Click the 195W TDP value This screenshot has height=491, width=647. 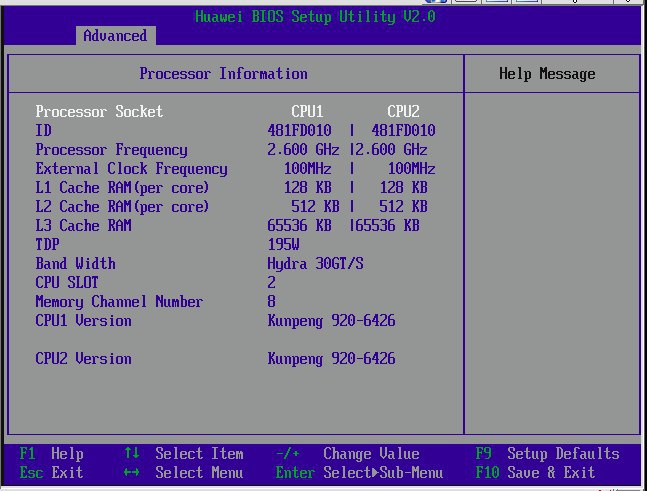pyautogui.click(x=283, y=244)
